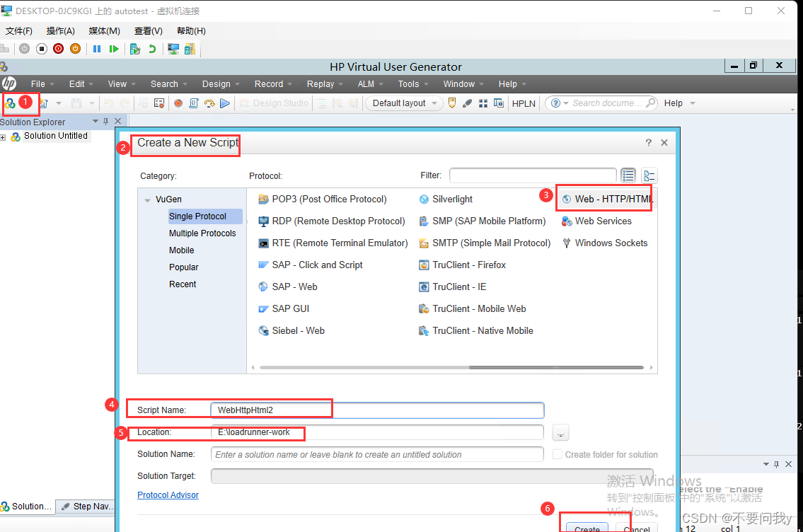Select the Web Services protocol icon

(x=567, y=221)
